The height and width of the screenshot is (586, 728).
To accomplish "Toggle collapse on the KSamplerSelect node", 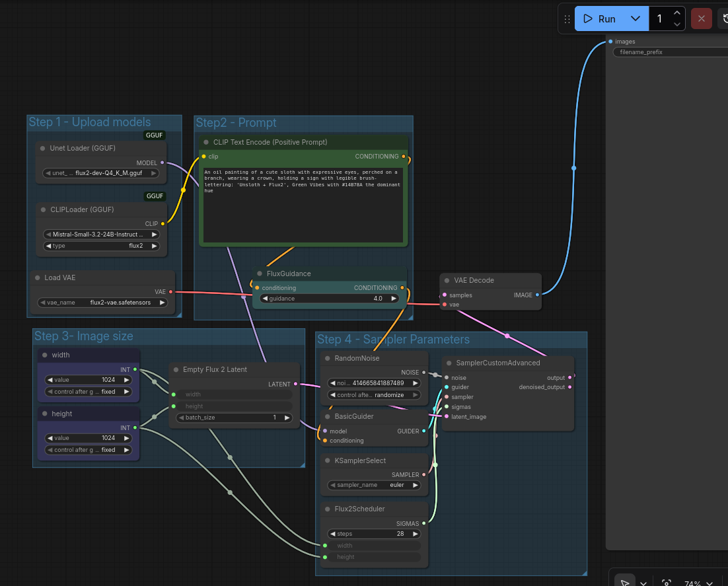I will [x=328, y=460].
